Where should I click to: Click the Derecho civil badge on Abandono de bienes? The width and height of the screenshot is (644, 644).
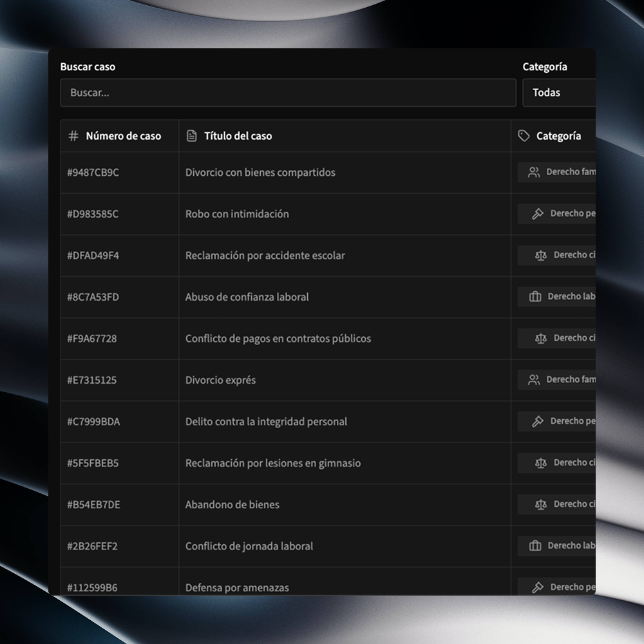560,504
